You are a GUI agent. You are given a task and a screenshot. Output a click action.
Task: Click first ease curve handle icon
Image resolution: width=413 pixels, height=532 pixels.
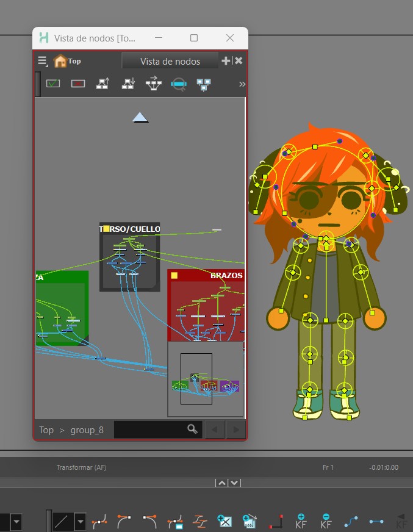pyautogui.click(x=99, y=522)
